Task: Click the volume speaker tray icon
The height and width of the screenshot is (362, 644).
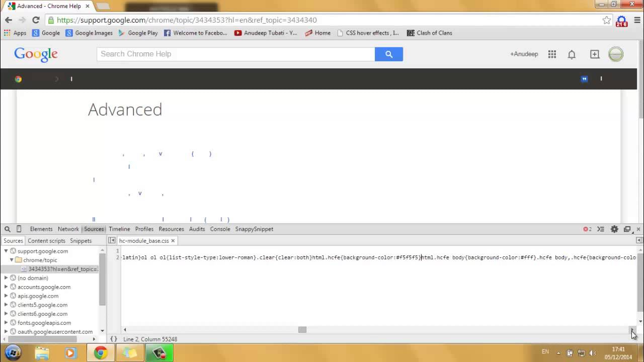Action: (x=593, y=353)
